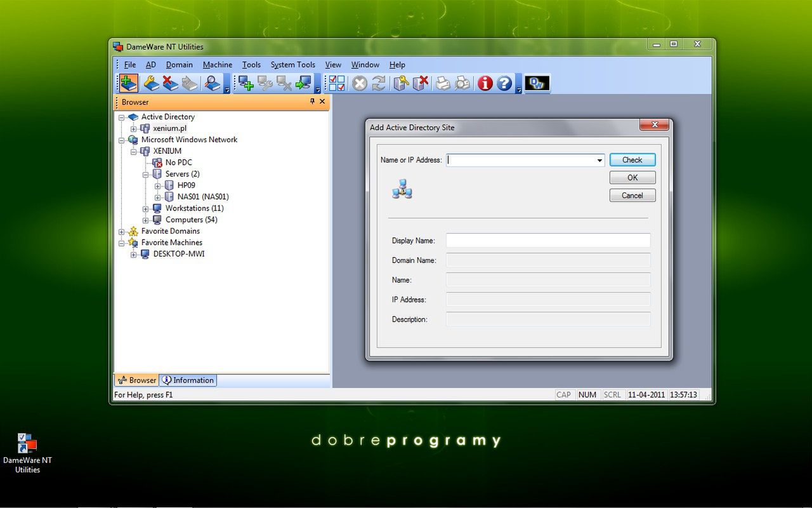Click the server with key icon
This screenshot has height=508, width=812.
pyautogui.click(x=401, y=83)
